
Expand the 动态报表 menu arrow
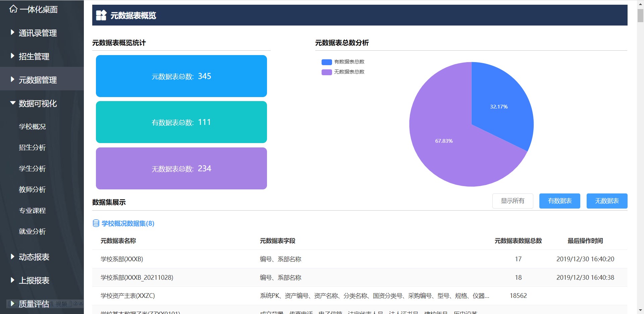pos(12,257)
